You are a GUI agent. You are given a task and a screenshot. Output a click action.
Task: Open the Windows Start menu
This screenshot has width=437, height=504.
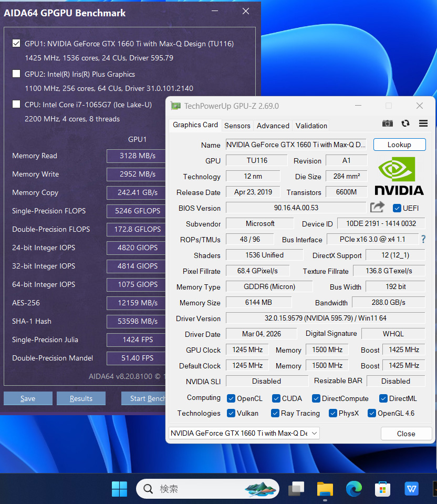click(x=120, y=489)
